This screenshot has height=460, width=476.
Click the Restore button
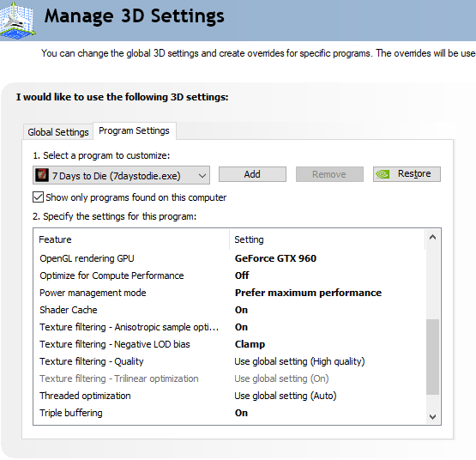[407, 174]
